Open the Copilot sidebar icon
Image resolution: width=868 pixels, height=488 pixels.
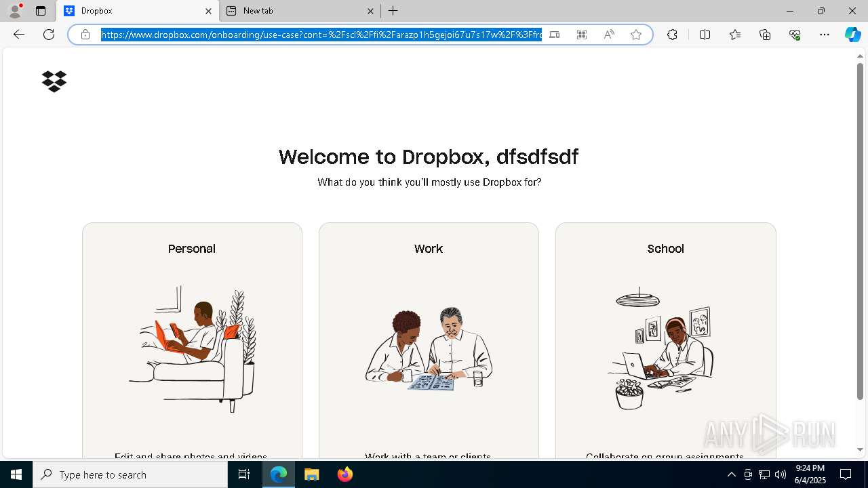click(x=852, y=35)
